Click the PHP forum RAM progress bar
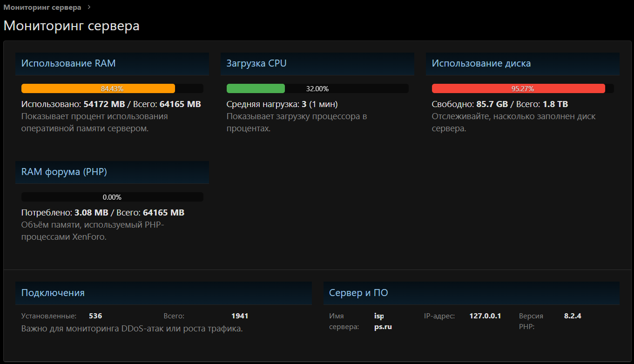The image size is (634, 364). point(112,197)
